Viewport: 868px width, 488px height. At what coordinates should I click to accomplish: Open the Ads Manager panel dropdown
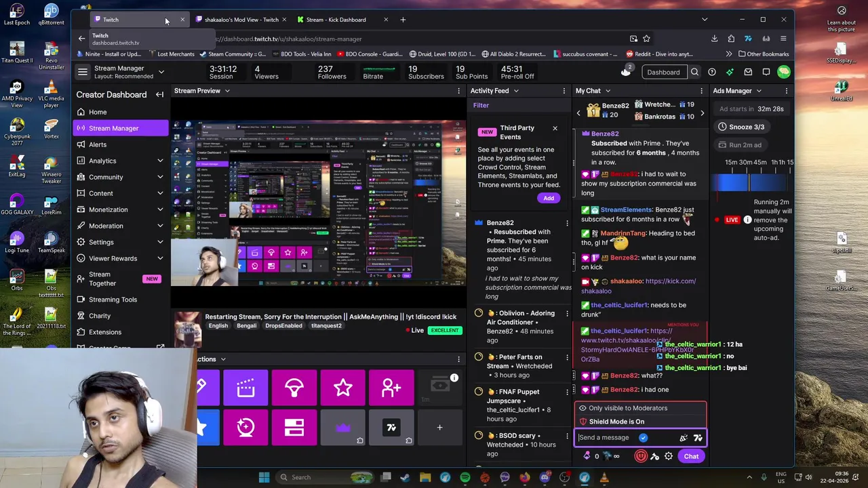coord(759,91)
